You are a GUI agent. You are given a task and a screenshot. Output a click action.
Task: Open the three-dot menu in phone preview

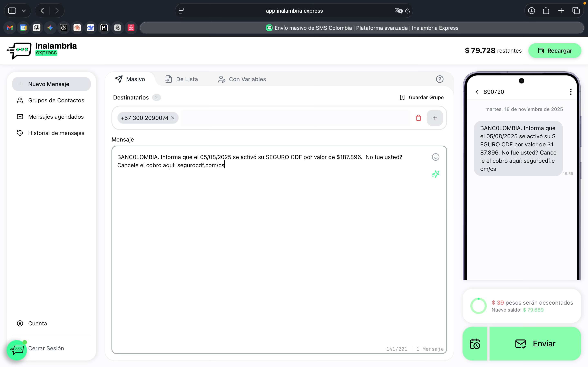570,92
